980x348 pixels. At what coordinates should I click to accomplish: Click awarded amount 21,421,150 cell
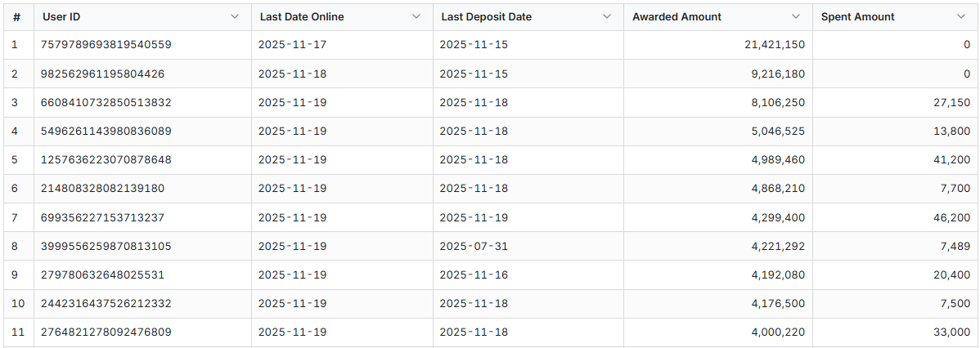click(774, 45)
